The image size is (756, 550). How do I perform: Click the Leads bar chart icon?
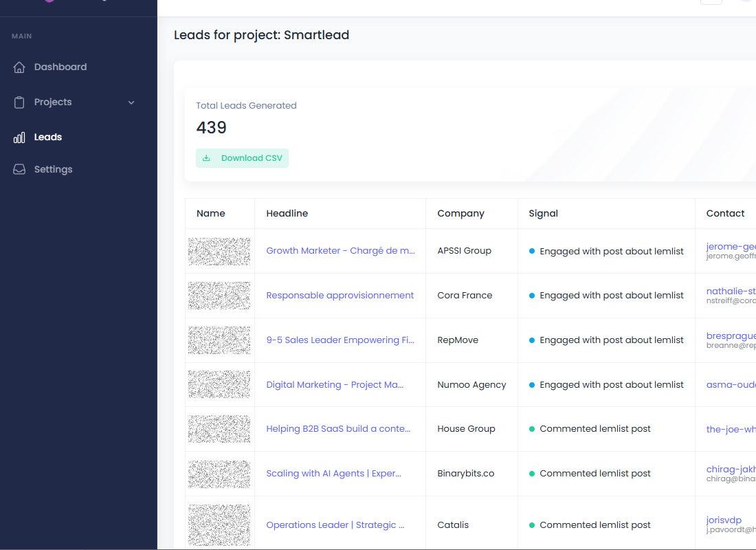click(20, 137)
